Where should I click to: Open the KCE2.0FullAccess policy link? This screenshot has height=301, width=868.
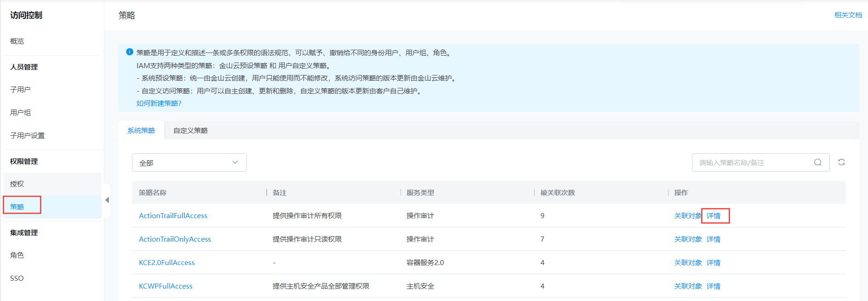[166, 263]
